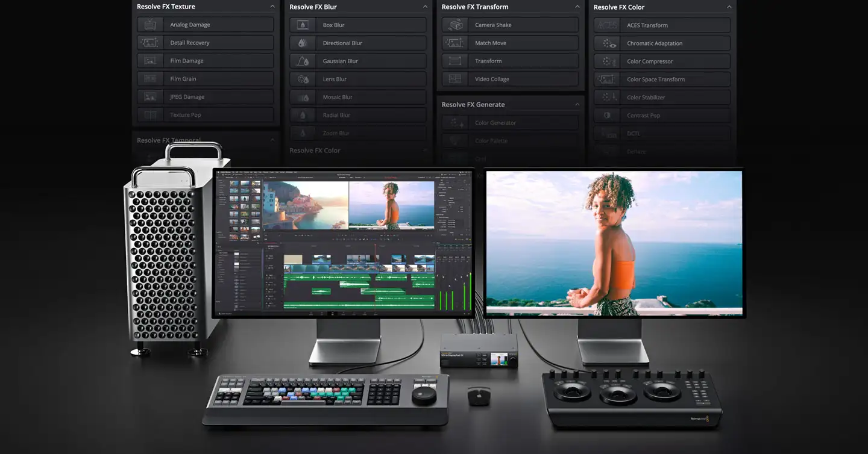Viewport: 868px width, 454px height.
Task: Collapse the Resolve FX Temporal group
Action: click(272, 140)
